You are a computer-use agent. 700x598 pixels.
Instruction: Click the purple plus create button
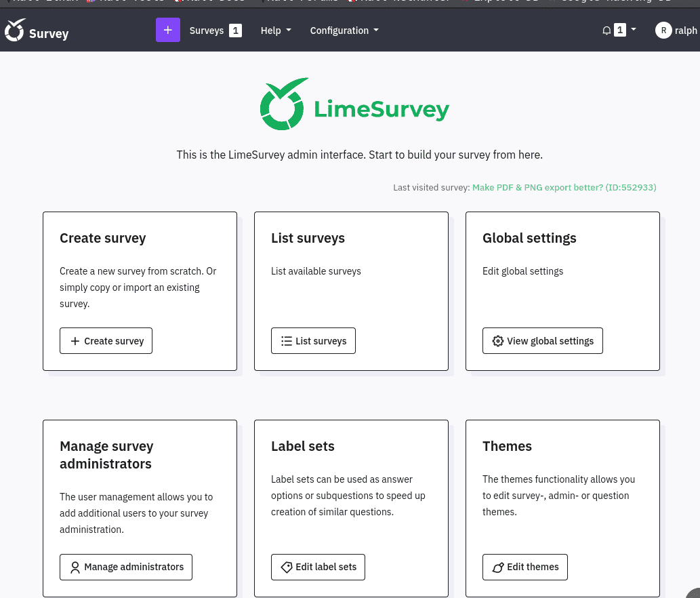point(168,31)
